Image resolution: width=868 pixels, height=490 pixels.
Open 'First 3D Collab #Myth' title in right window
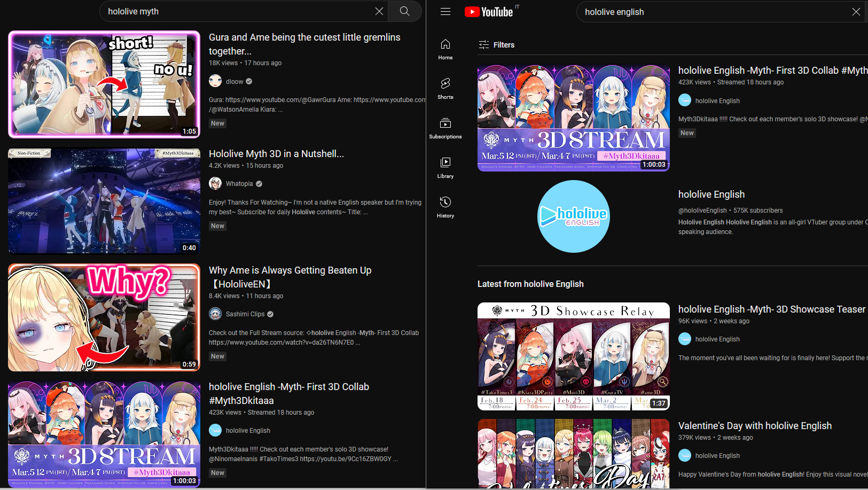773,71
